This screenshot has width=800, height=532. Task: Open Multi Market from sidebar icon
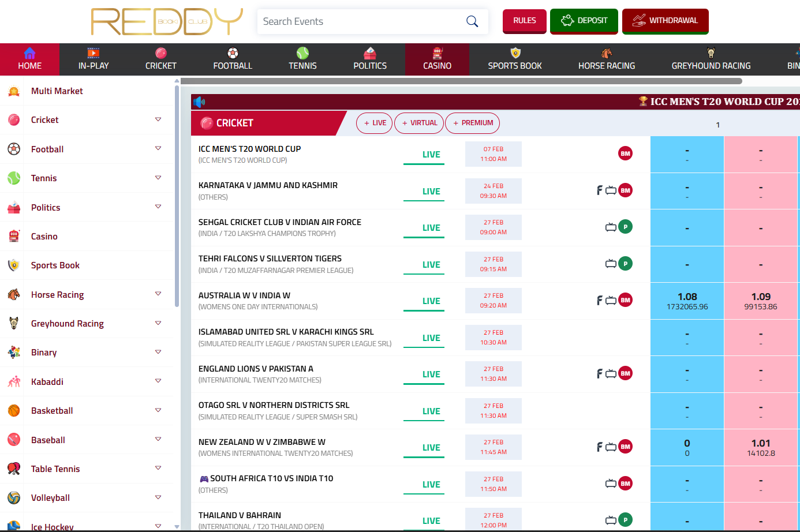[x=14, y=91]
